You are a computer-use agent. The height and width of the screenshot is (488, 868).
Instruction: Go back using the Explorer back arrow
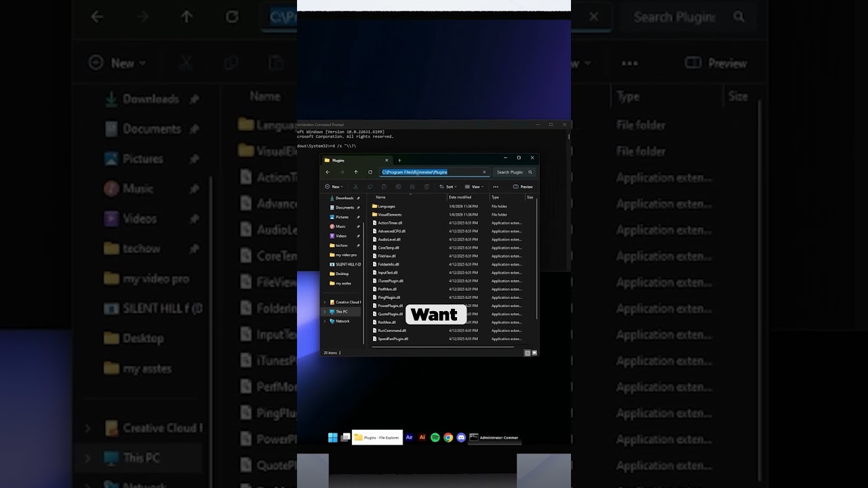pos(328,172)
